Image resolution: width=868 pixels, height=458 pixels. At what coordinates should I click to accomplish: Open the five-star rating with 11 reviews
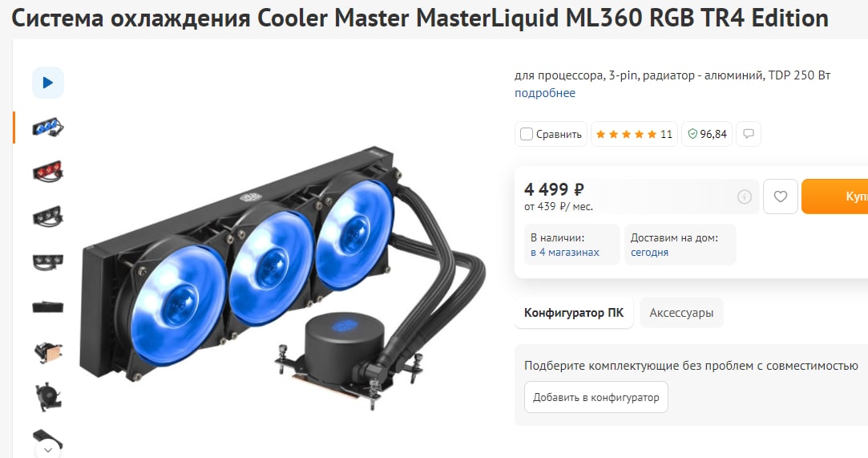coord(635,134)
